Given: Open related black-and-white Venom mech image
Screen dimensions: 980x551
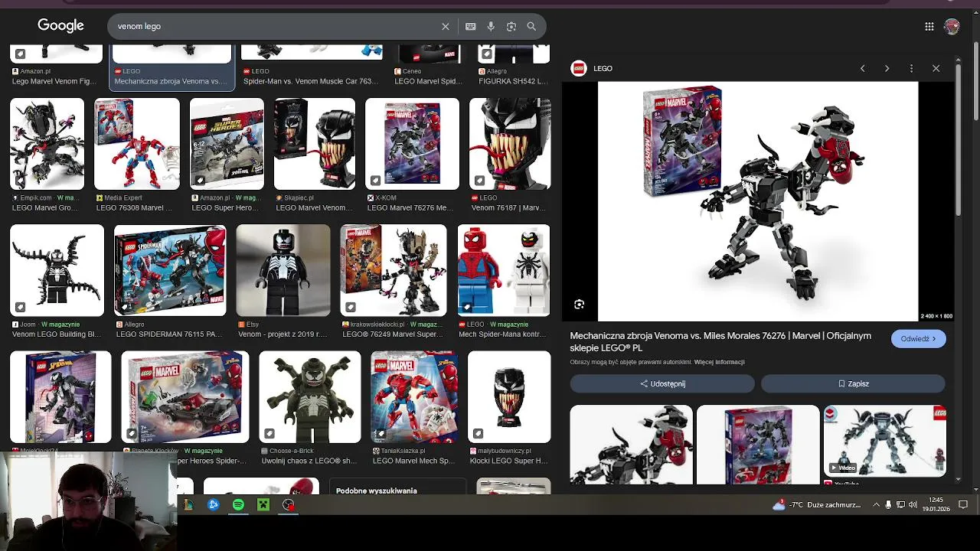Looking at the screenshot, I should [x=631, y=445].
